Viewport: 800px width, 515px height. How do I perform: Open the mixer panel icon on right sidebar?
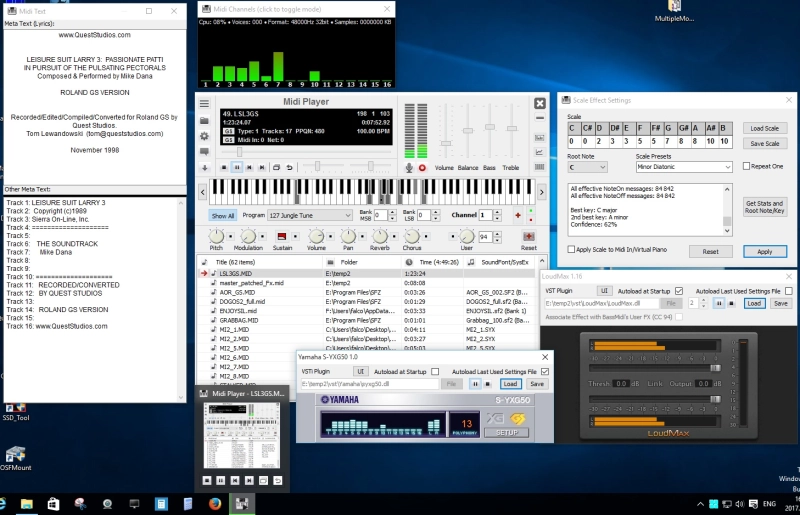pyautogui.click(x=539, y=138)
